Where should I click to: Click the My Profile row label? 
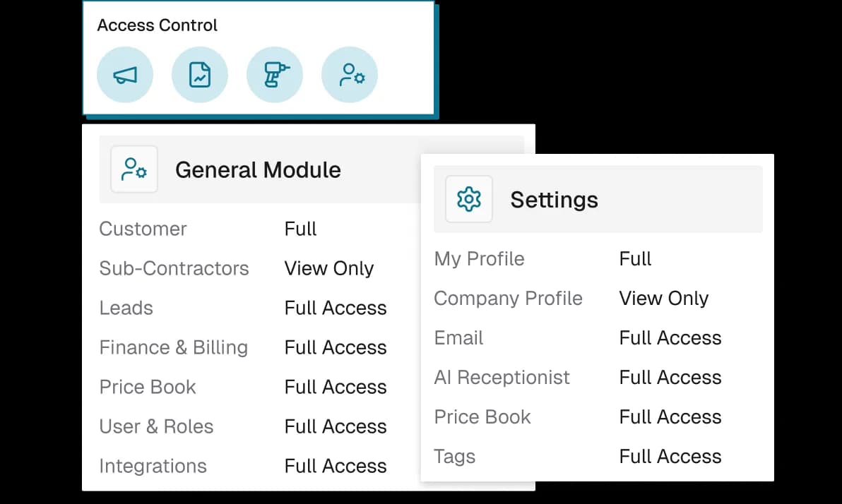point(479,258)
